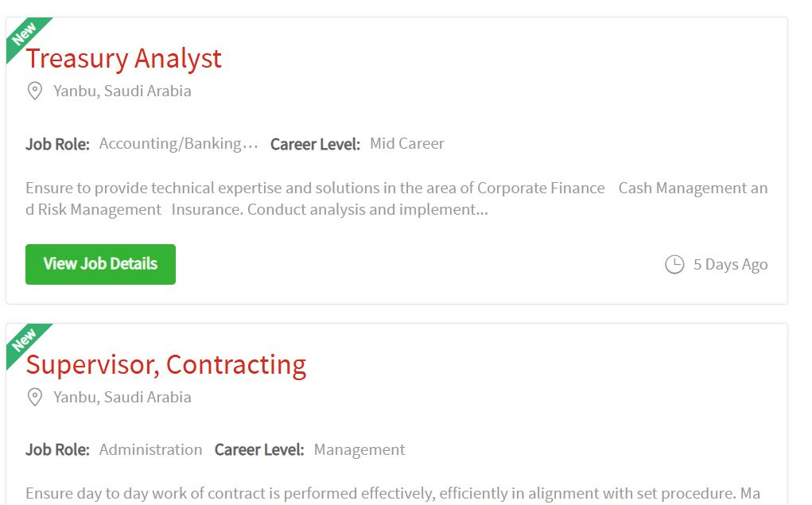Click the New ribbon on Treasury Analyst card
The height and width of the screenshot is (505, 812).
pos(25,35)
